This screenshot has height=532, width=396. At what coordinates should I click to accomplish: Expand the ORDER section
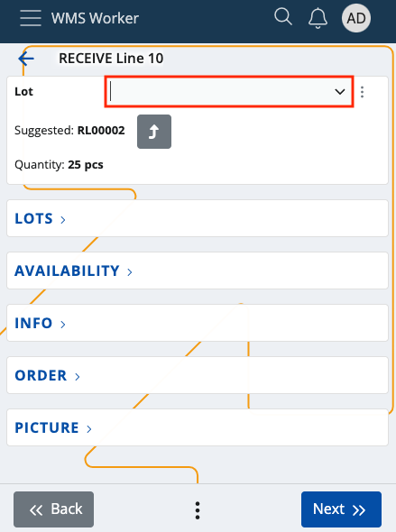point(198,375)
